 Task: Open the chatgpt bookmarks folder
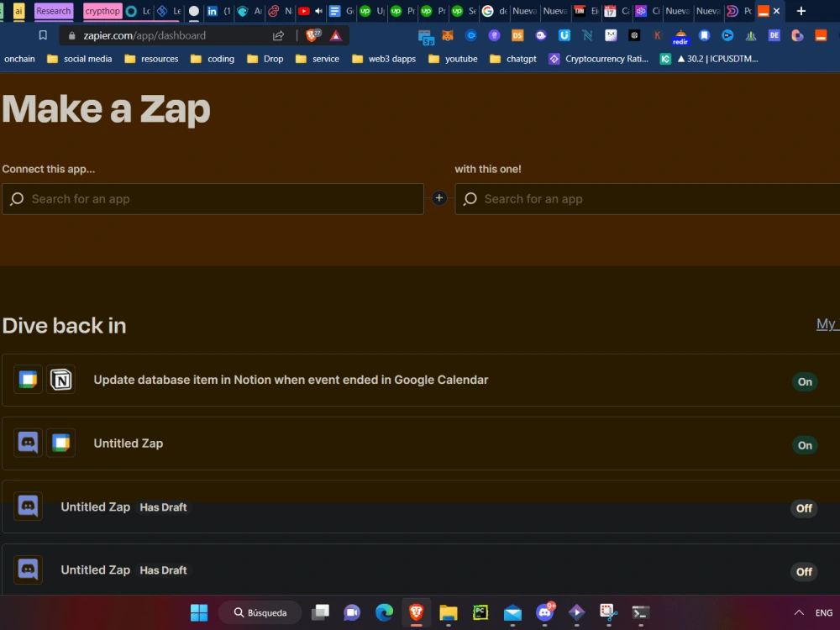pyautogui.click(x=513, y=59)
